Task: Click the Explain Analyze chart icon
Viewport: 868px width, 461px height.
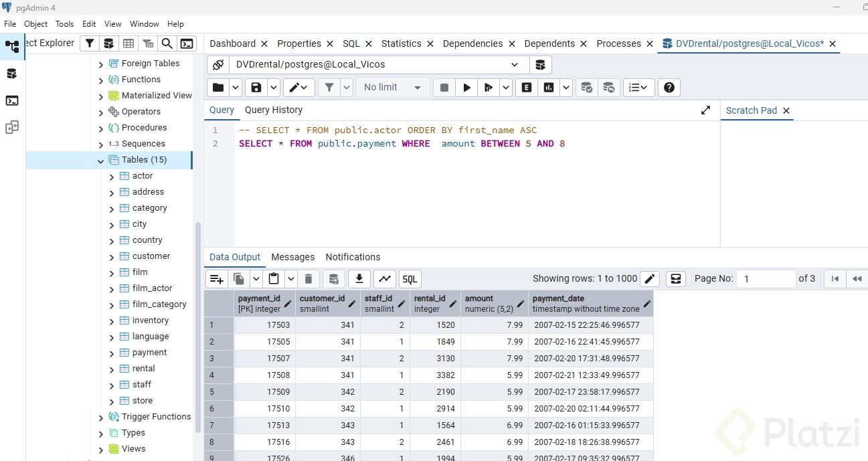Action: (x=549, y=88)
